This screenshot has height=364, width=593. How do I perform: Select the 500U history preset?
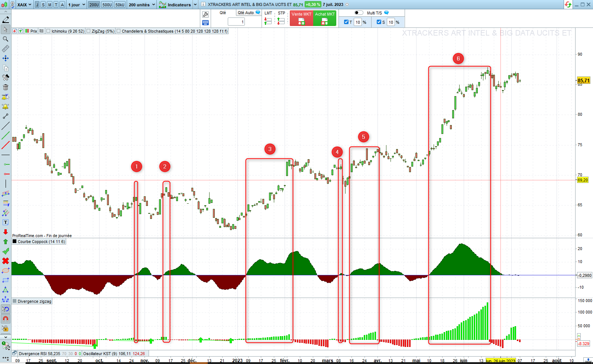click(107, 5)
